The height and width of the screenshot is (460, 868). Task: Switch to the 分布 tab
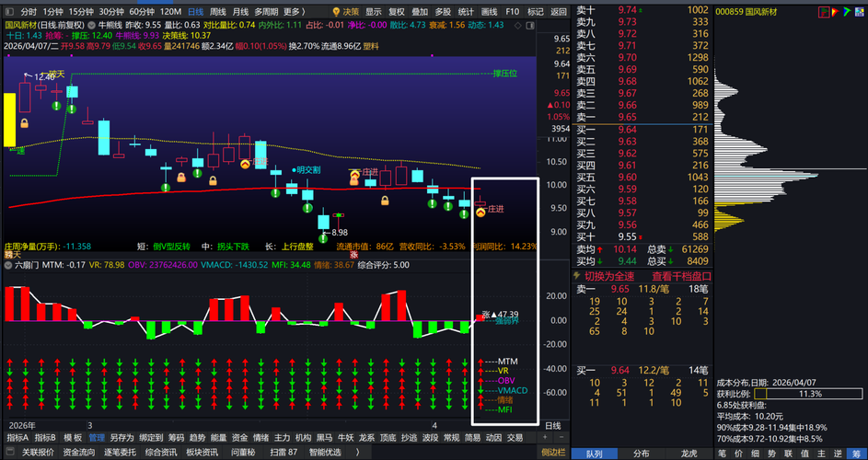[x=642, y=454]
